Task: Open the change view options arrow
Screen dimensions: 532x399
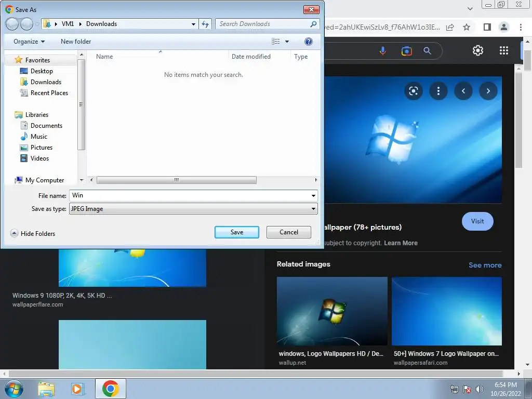Action: click(287, 42)
